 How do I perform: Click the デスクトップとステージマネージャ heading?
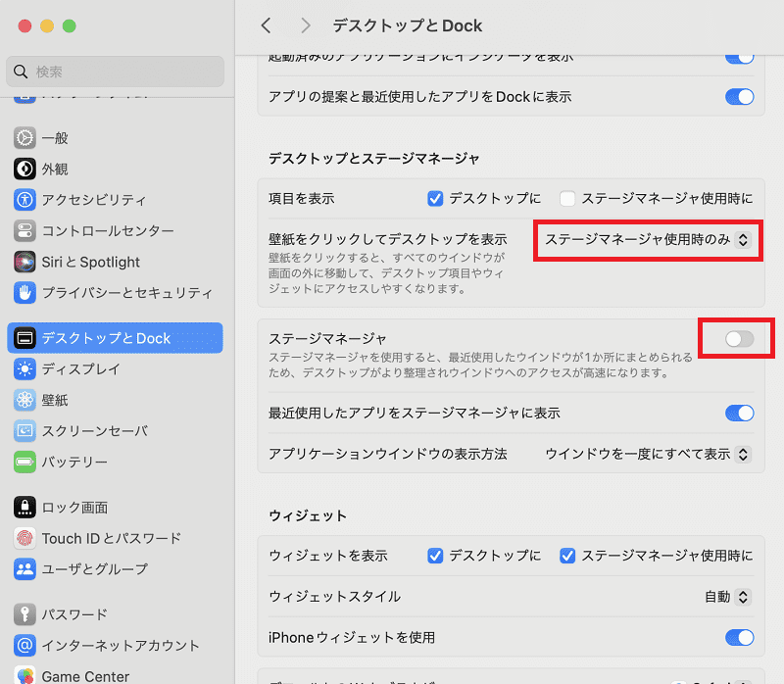pyautogui.click(x=374, y=159)
